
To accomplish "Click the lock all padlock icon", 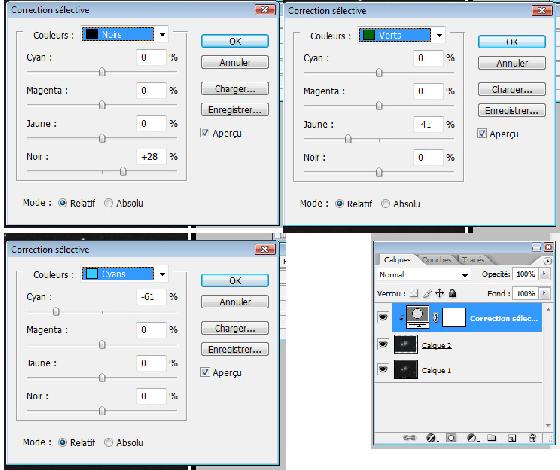I will click(x=452, y=293).
